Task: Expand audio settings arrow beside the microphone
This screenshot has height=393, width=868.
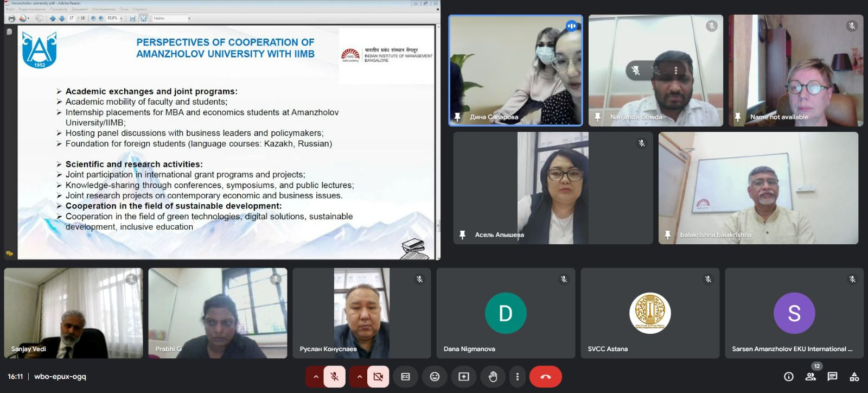Action: point(315,377)
